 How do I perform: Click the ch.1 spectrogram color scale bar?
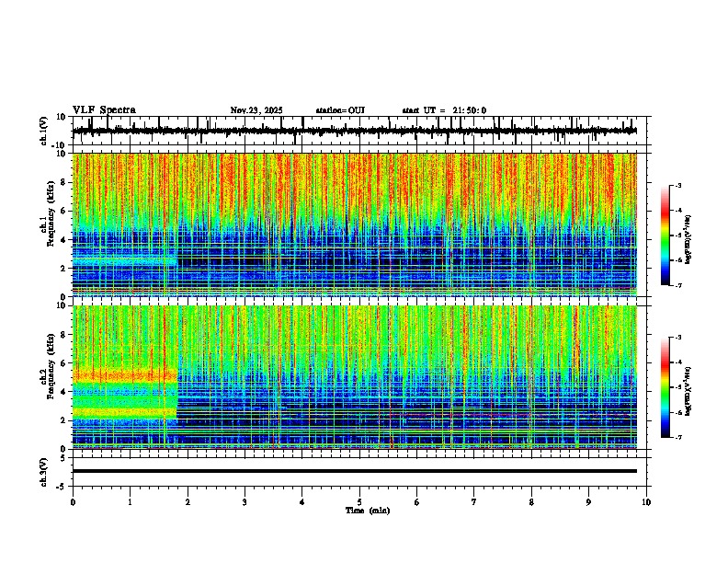click(665, 236)
